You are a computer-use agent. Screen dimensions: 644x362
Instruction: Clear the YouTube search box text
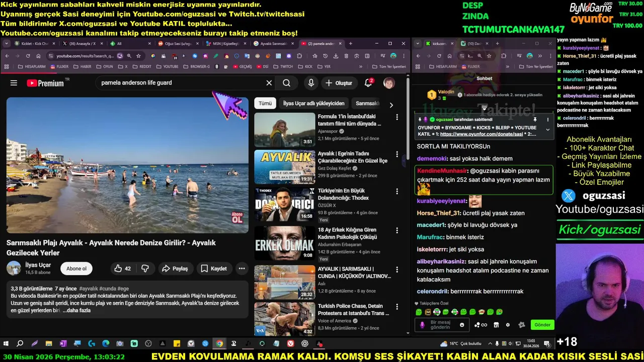click(x=269, y=83)
